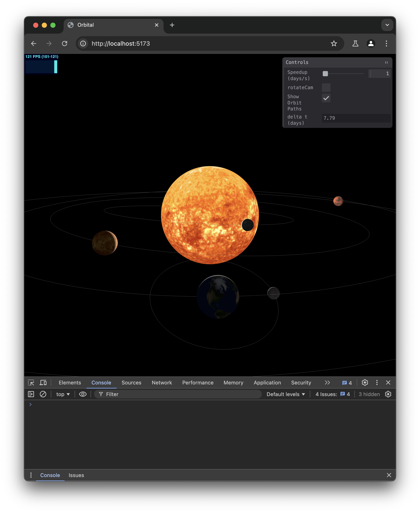Image resolution: width=420 pixels, height=513 pixels.
Task: Open the Issues tab in the drawer
Action: [76, 475]
